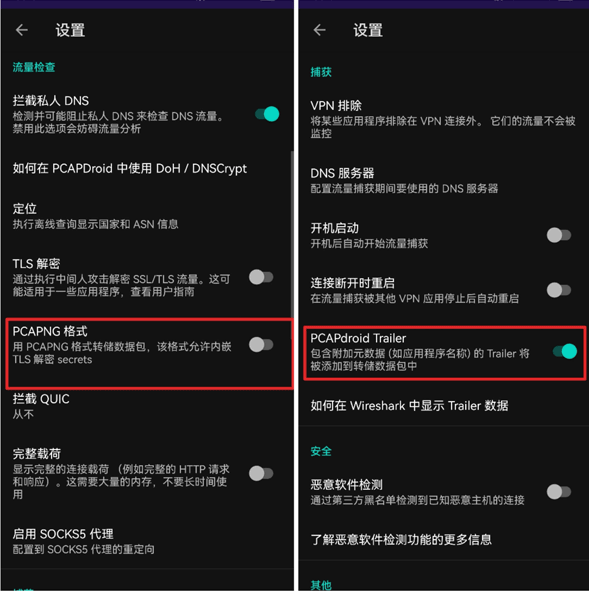Open DNS 服务器 configuration
Image resolution: width=589 pixels, height=591 pixels.
click(444, 180)
